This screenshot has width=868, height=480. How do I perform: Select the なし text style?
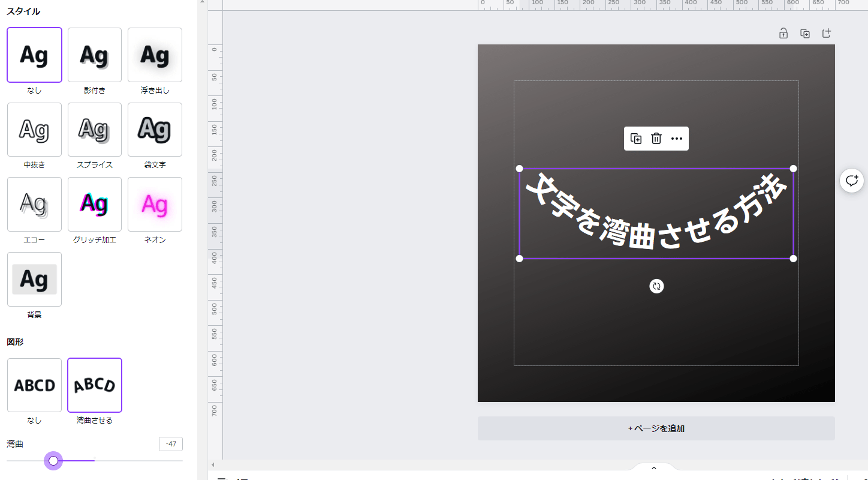pyautogui.click(x=34, y=55)
